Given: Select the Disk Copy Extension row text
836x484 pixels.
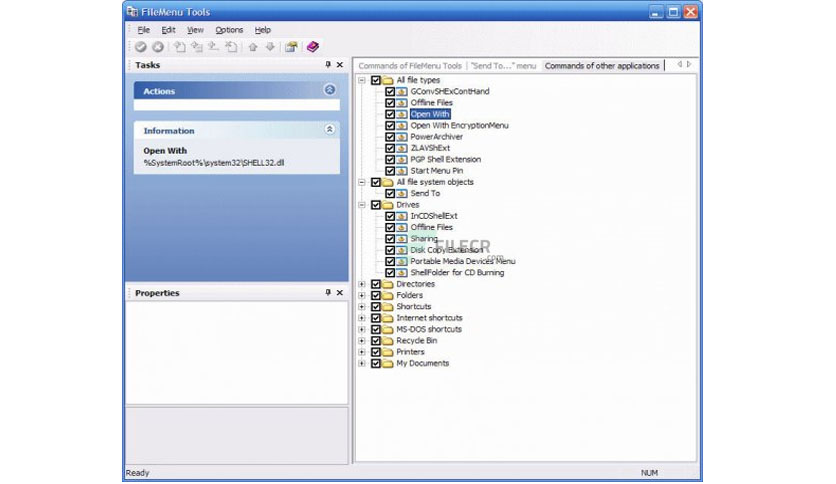Looking at the screenshot, I should (x=447, y=250).
